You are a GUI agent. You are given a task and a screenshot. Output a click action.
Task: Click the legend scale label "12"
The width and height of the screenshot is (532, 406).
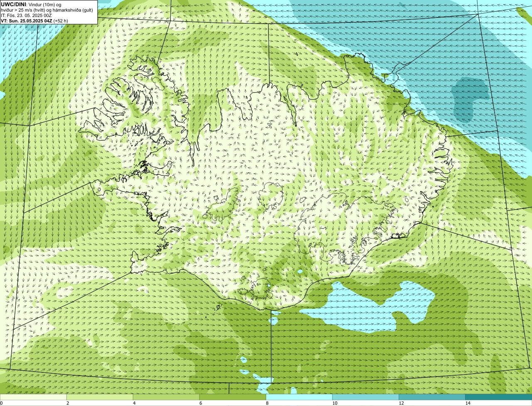point(401,403)
